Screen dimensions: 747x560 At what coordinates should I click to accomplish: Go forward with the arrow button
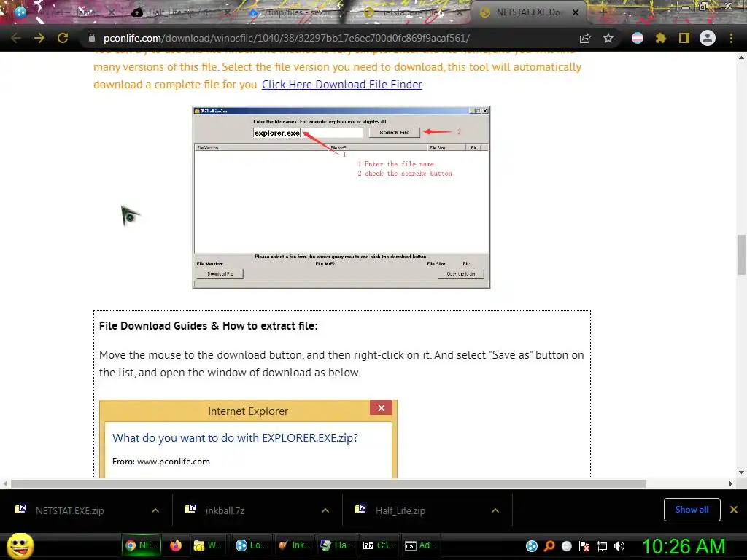click(39, 38)
